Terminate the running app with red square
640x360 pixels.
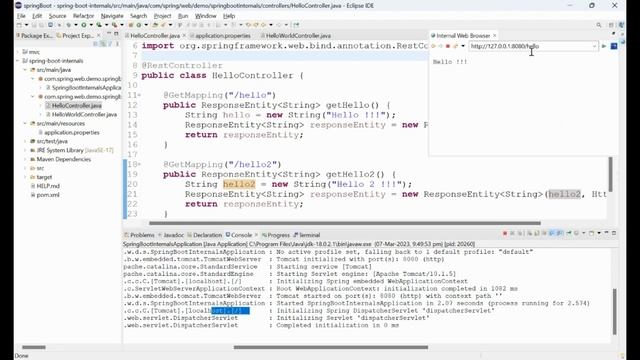505,233
